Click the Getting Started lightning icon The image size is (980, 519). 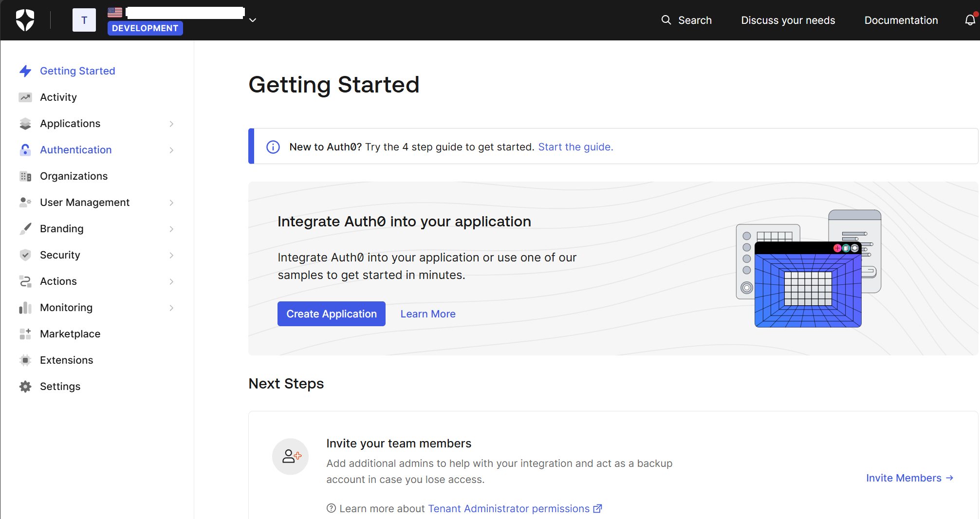pos(25,71)
